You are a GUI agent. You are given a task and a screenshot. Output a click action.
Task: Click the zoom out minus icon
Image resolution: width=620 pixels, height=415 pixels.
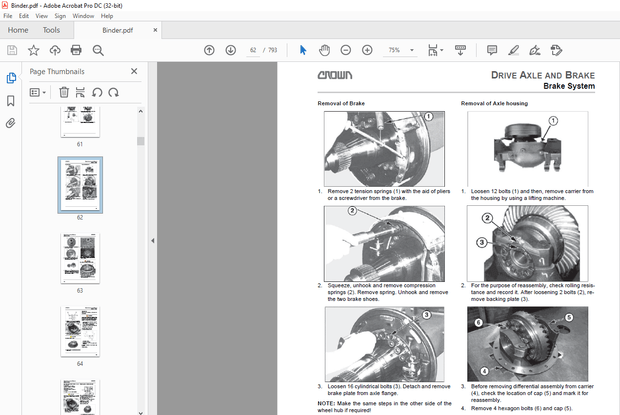click(x=346, y=50)
